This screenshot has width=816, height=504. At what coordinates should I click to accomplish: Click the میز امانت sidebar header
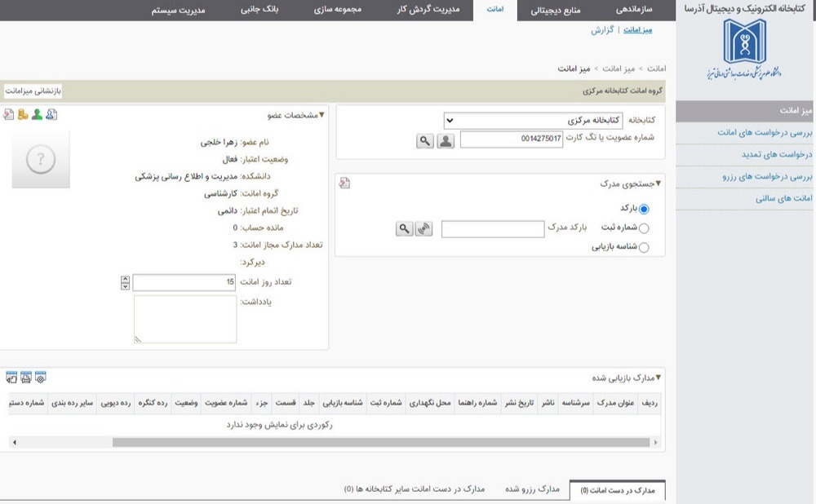point(744,111)
